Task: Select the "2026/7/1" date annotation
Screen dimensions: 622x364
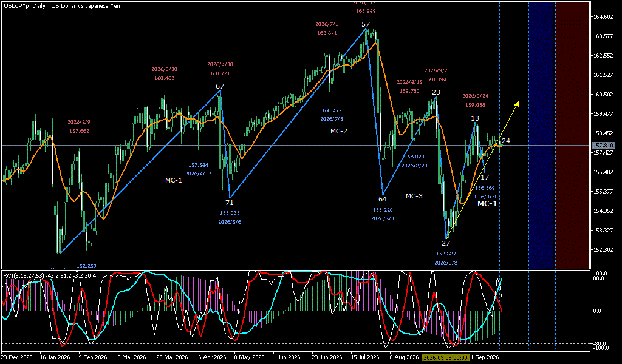Action: click(327, 24)
